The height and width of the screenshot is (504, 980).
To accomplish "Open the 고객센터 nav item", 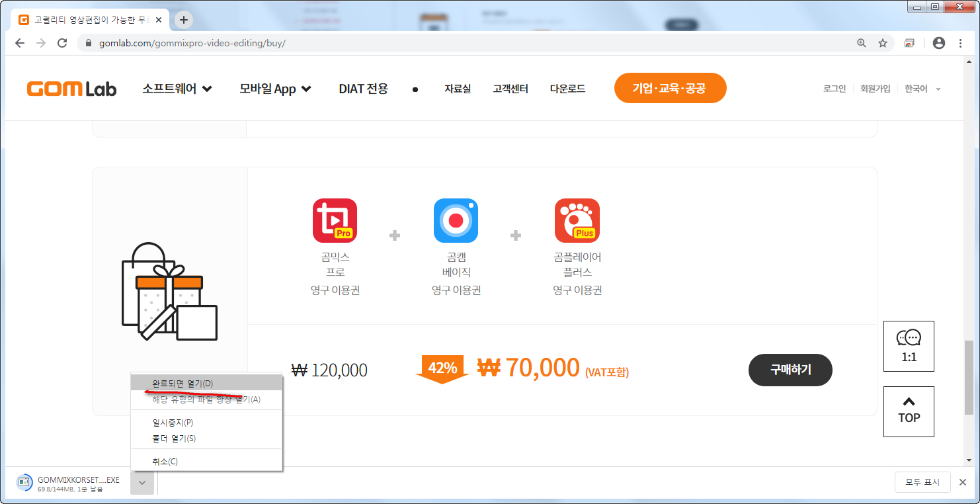I will click(x=510, y=89).
